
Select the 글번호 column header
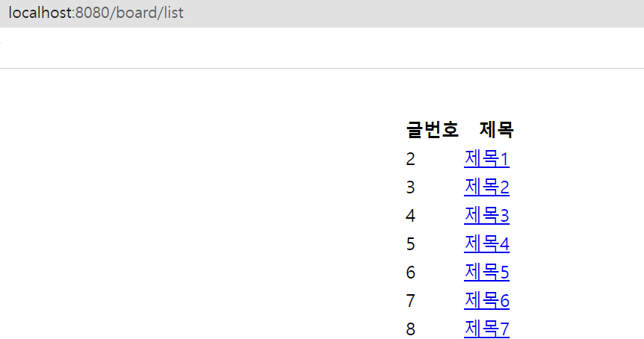[432, 130]
